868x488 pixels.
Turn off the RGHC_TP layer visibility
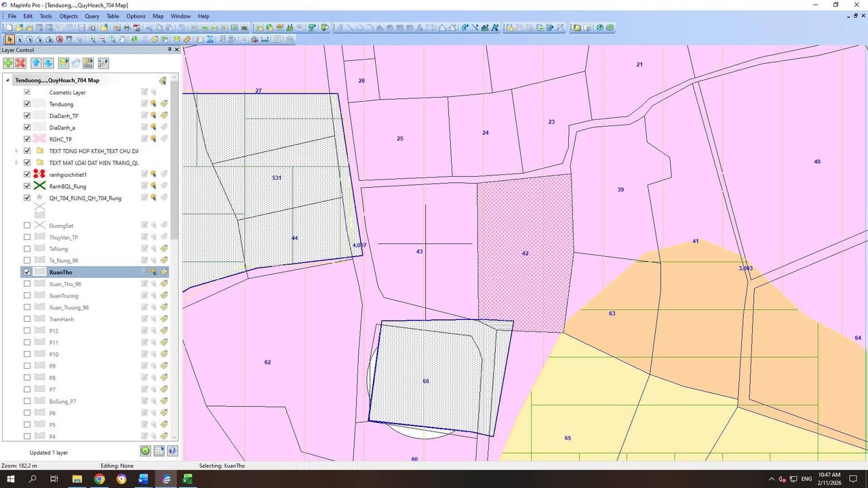coord(27,139)
